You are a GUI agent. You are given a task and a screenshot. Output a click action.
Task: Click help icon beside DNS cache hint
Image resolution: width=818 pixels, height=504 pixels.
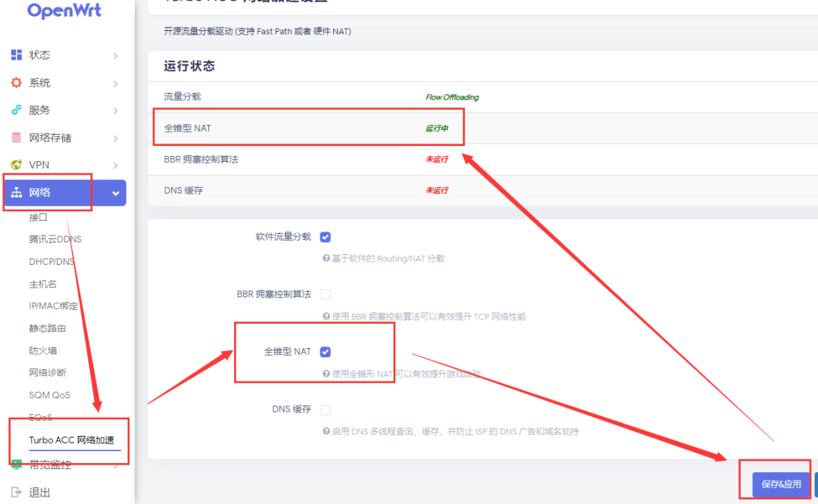326,431
